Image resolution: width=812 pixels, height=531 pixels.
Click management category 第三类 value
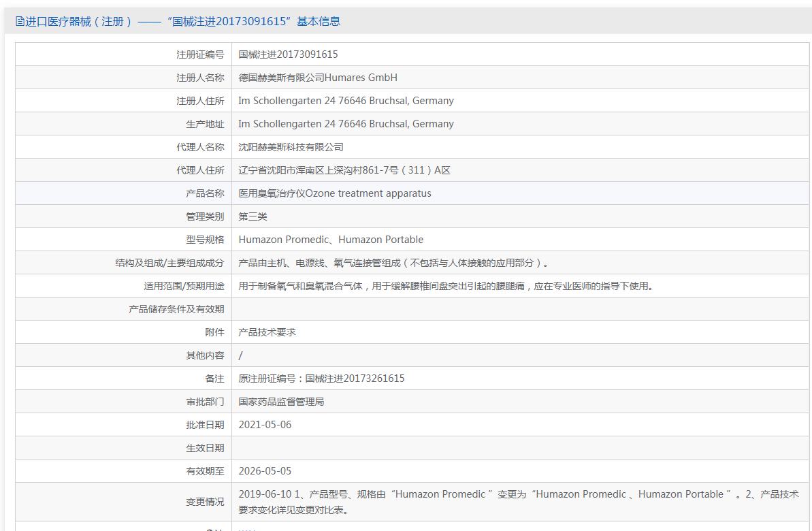pyautogui.click(x=253, y=216)
